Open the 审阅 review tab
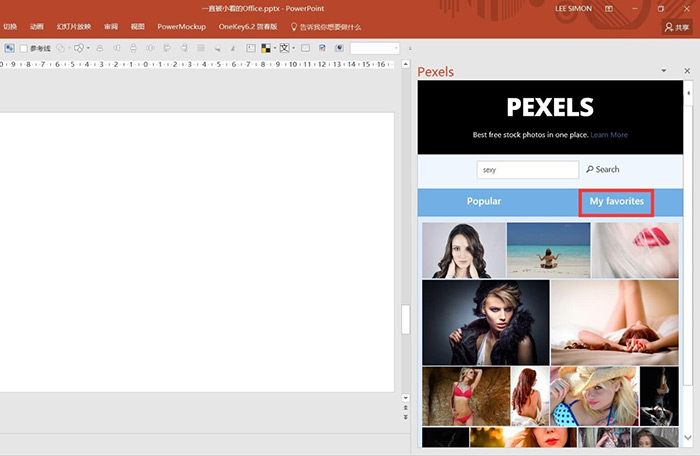The height and width of the screenshot is (456, 700). pos(111,27)
